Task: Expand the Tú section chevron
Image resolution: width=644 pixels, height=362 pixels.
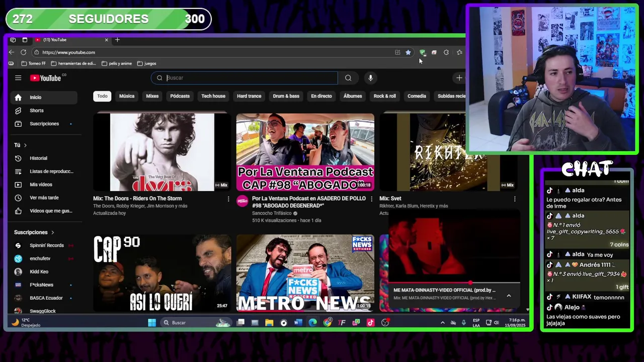Action: [25, 145]
